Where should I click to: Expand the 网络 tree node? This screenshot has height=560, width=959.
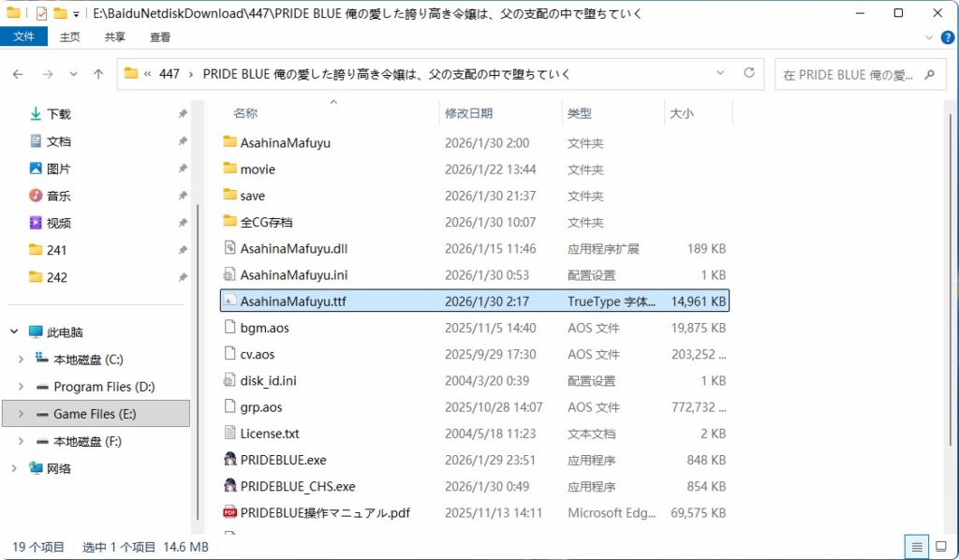point(13,468)
